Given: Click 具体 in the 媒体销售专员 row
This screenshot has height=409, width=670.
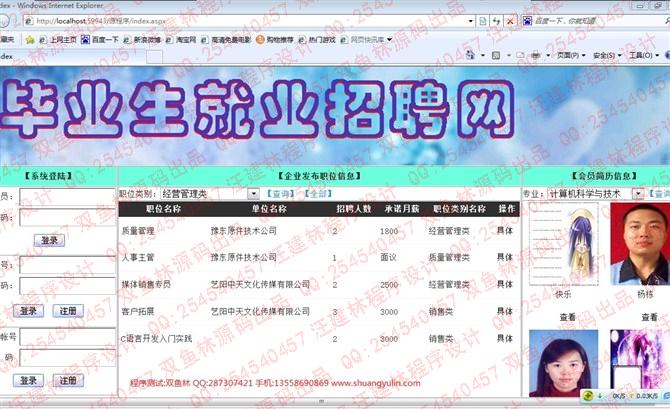Looking at the screenshot, I should coord(505,284).
